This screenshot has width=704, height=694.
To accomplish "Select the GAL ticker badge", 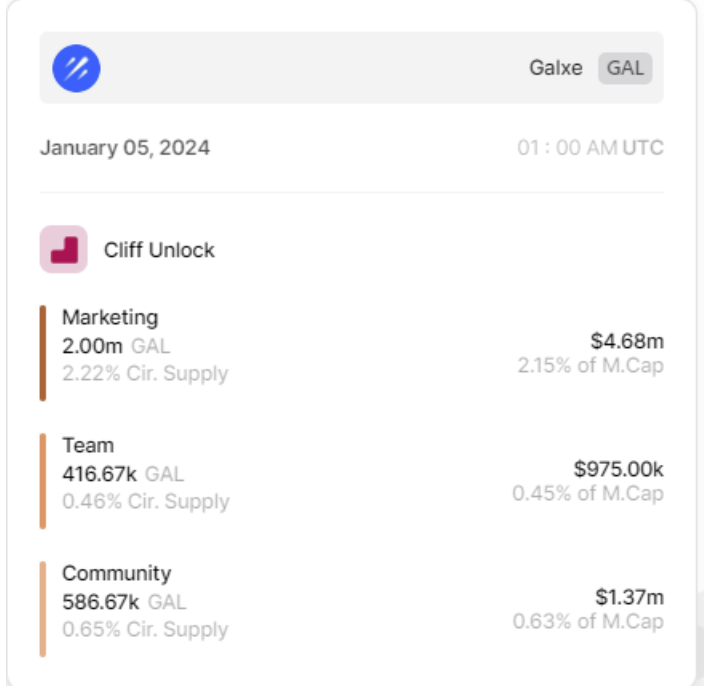I will pyautogui.click(x=625, y=68).
